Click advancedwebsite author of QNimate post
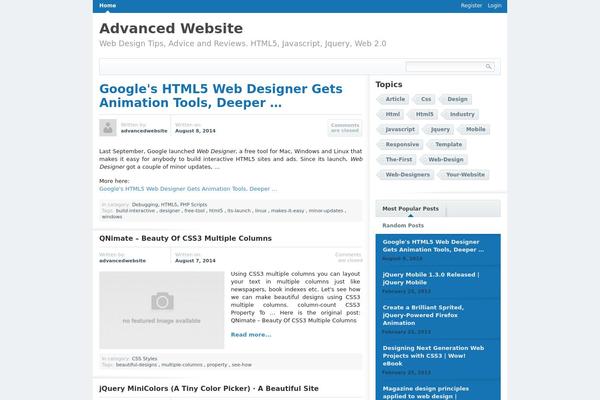The height and width of the screenshot is (400, 600). point(122,261)
